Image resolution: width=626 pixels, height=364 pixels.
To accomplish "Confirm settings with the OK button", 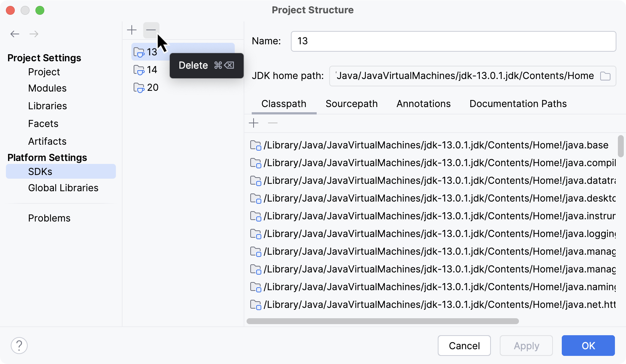I will click(588, 346).
